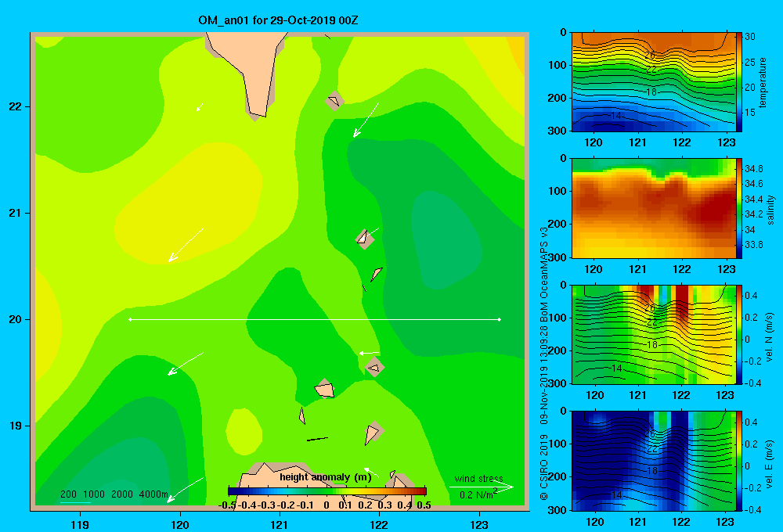
Task: Click the depth '100' label of temperature plot
Action: (x=557, y=65)
